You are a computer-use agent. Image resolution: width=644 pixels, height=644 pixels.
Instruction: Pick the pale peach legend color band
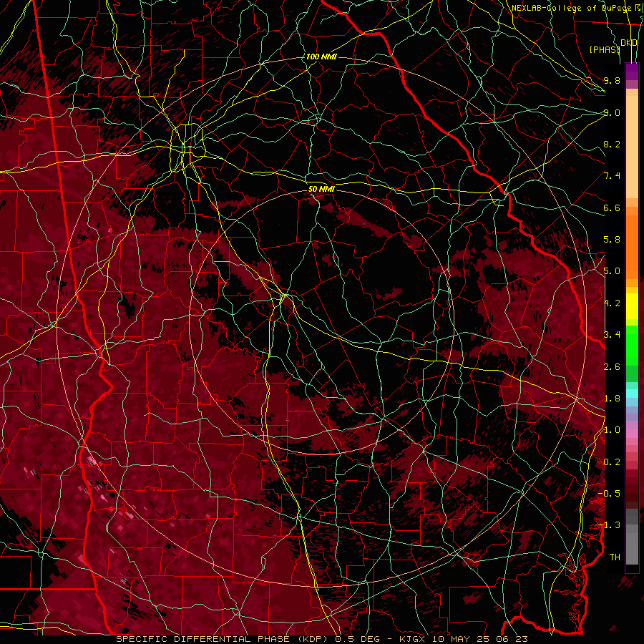pos(632,147)
